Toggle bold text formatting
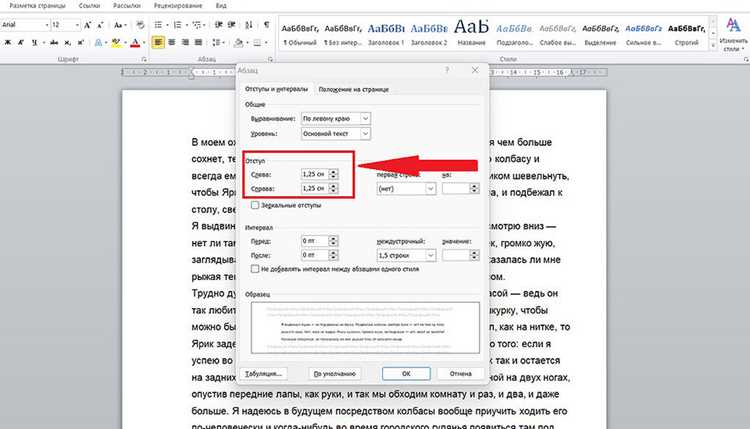This screenshot has height=429, width=750. pyautogui.click(x=8, y=43)
